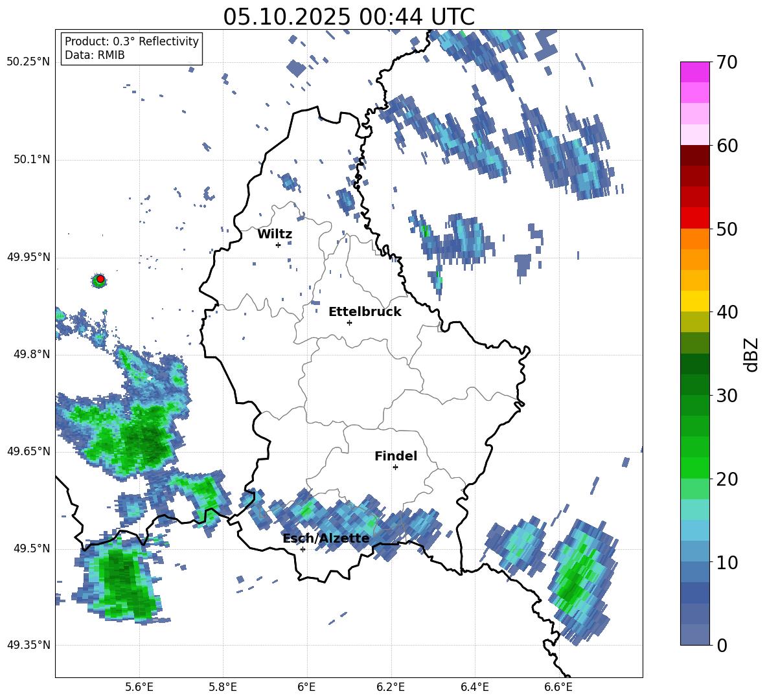The image size is (767, 700).
Task: Select the Findel city label
Action: pyautogui.click(x=396, y=456)
